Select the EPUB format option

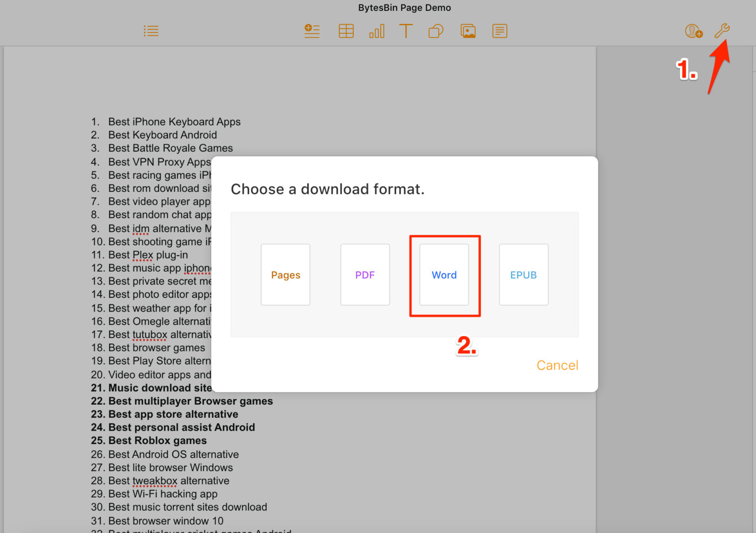point(523,275)
